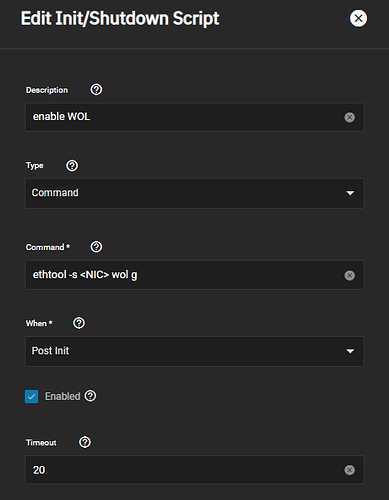Screen dimensions: 389x500
Task: Open the Enabled checkbox help icon
Action: click(90, 396)
